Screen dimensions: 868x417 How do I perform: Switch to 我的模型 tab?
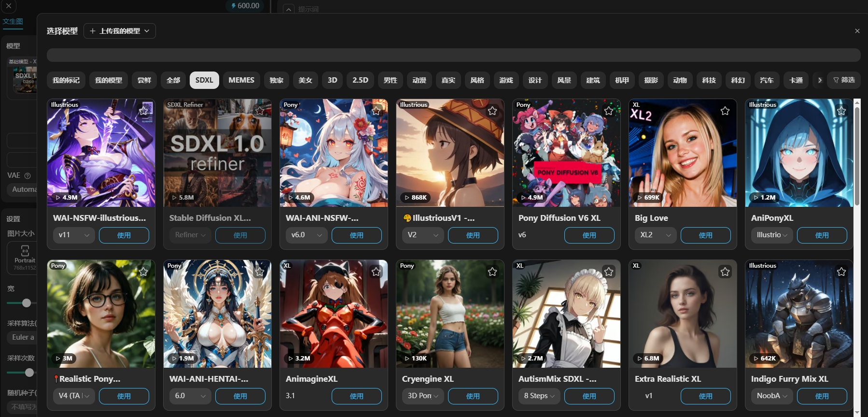coord(109,80)
